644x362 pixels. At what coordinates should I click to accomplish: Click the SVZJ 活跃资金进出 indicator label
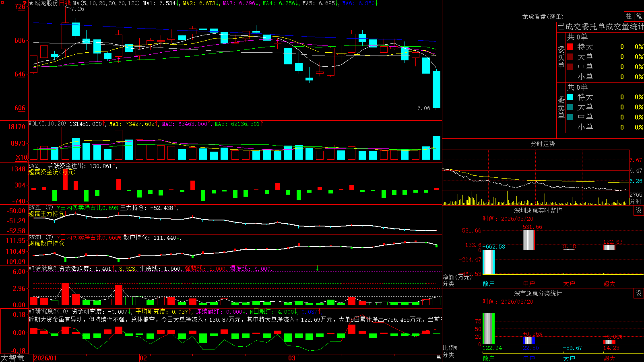click(x=58, y=166)
